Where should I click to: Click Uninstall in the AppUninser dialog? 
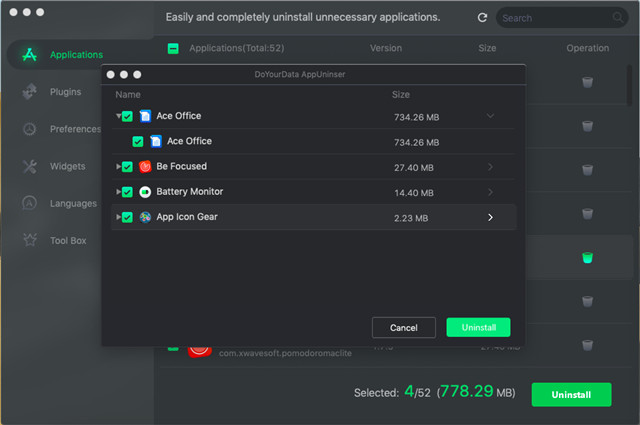(478, 327)
